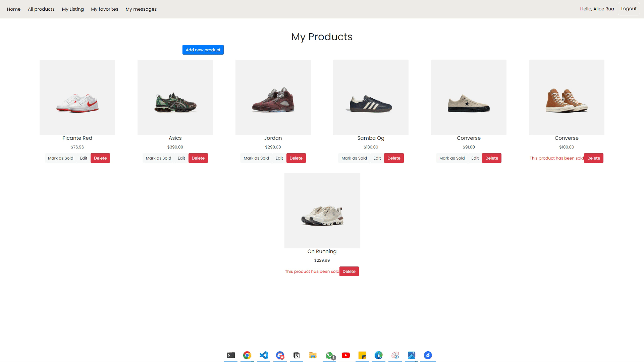Click the Google Chrome taskbar icon
Image resolution: width=644 pixels, height=362 pixels.
point(247,355)
